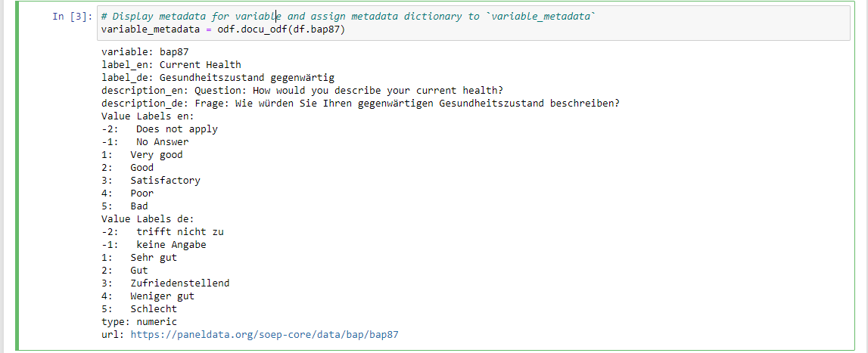Open the paneldata.org bap87 URL link

pyautogui.click(x=265, y=334)
